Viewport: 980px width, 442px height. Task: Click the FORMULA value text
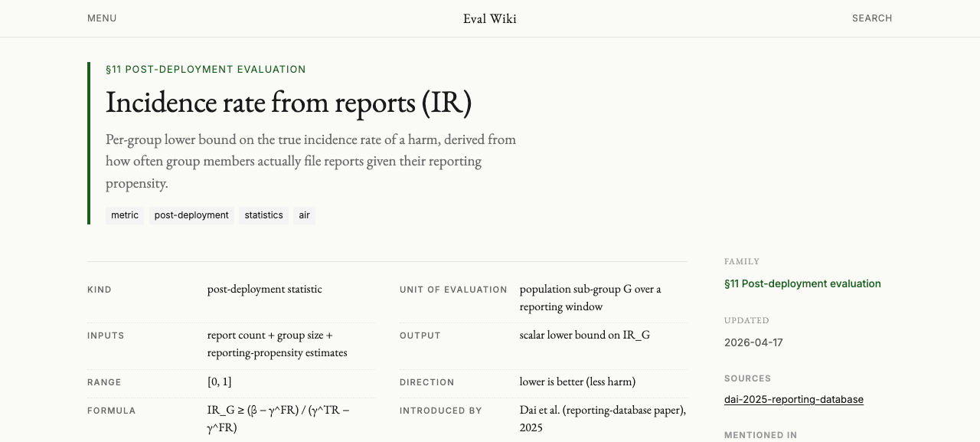pyautogui.click(x=278, y=418)
